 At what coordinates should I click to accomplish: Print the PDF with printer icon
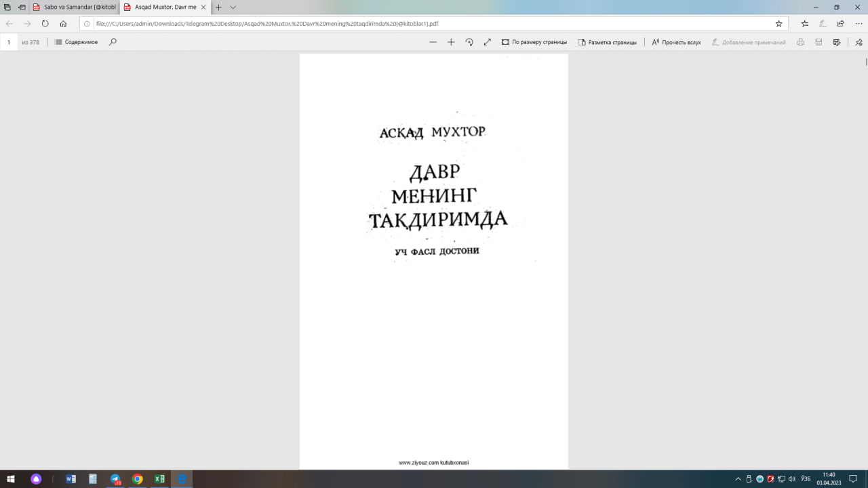[x=800, y=42]
